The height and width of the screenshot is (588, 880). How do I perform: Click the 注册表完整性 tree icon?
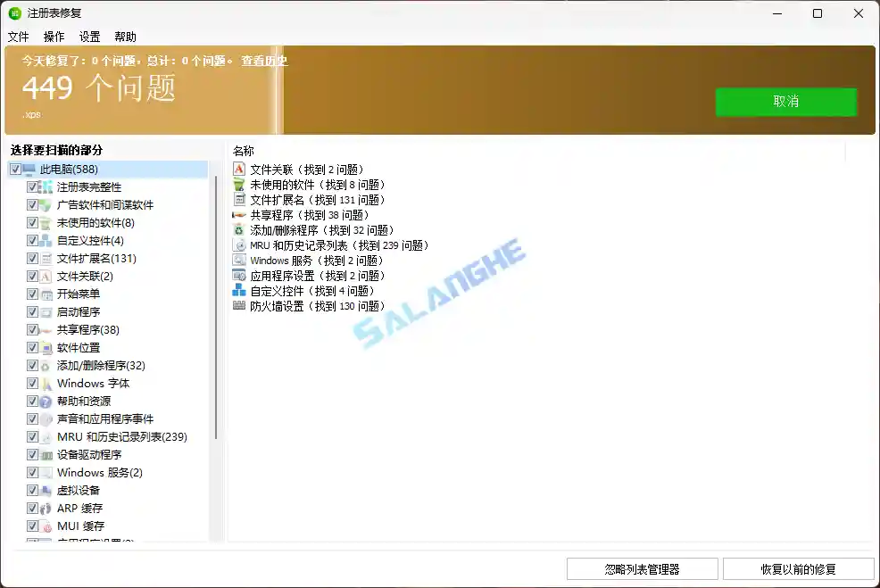click(46, 186)
